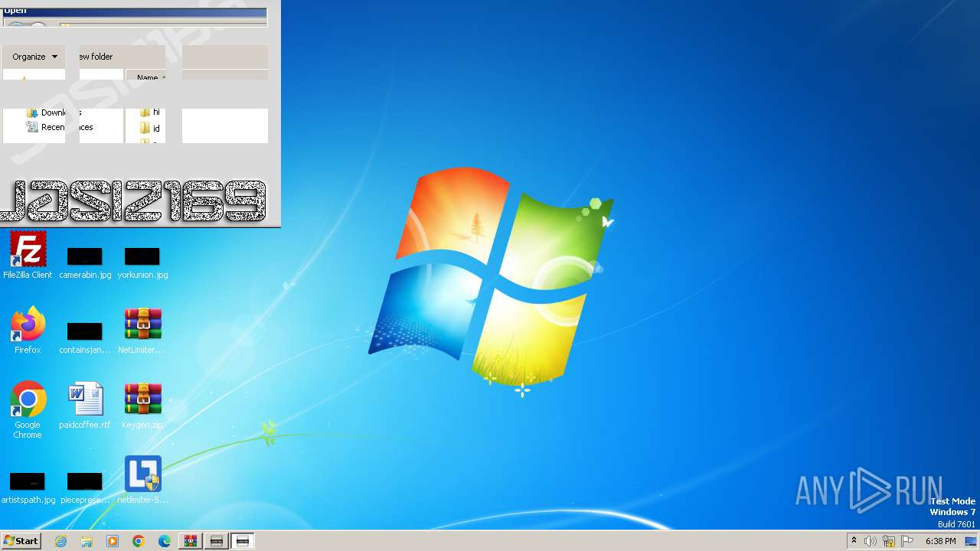Image resolution: width=980 pixels, height=551 pixels.
Task: Switch to the active keygen taskbar button
Action: tap(243, 541)
